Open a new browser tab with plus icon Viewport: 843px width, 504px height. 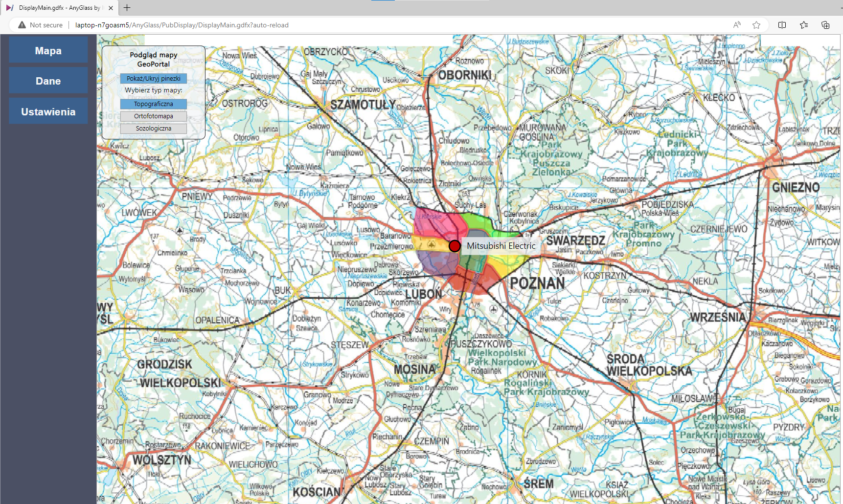pos(127,8)
